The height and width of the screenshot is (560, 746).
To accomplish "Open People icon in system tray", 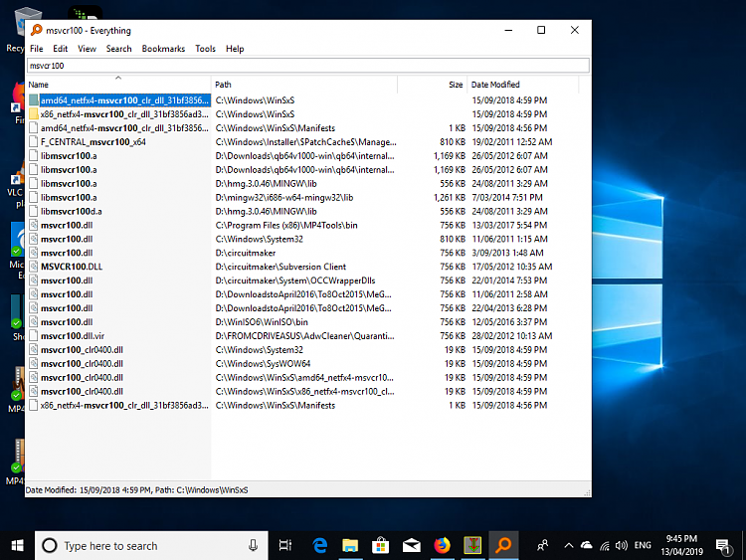I will (x=542, y=546).
